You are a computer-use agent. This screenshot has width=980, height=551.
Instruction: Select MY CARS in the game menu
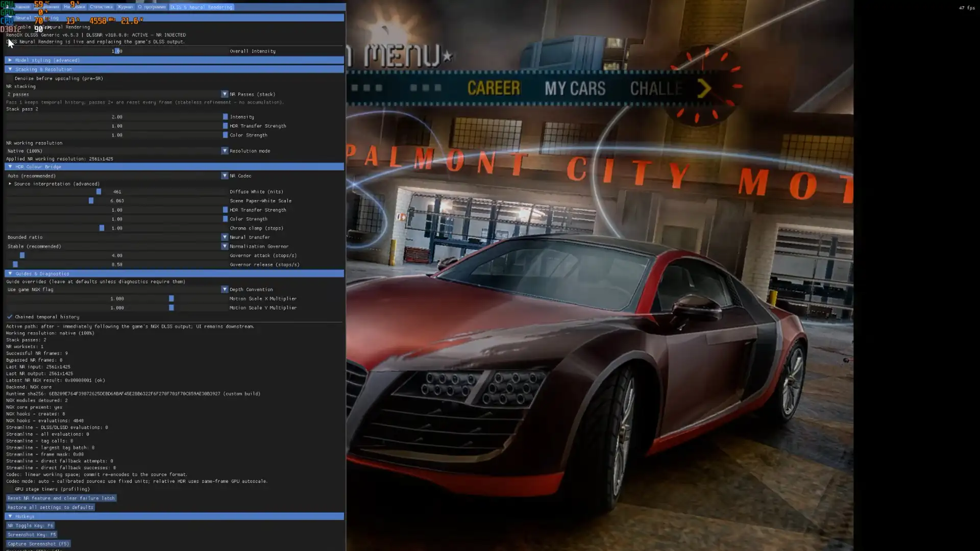(x=575, y=88)
